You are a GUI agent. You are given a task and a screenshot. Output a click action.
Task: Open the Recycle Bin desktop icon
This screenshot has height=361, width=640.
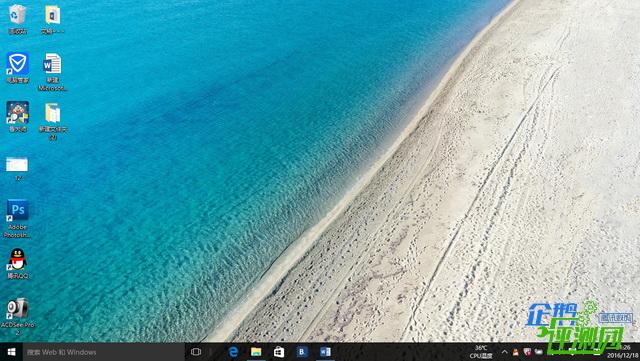point(18,19)
